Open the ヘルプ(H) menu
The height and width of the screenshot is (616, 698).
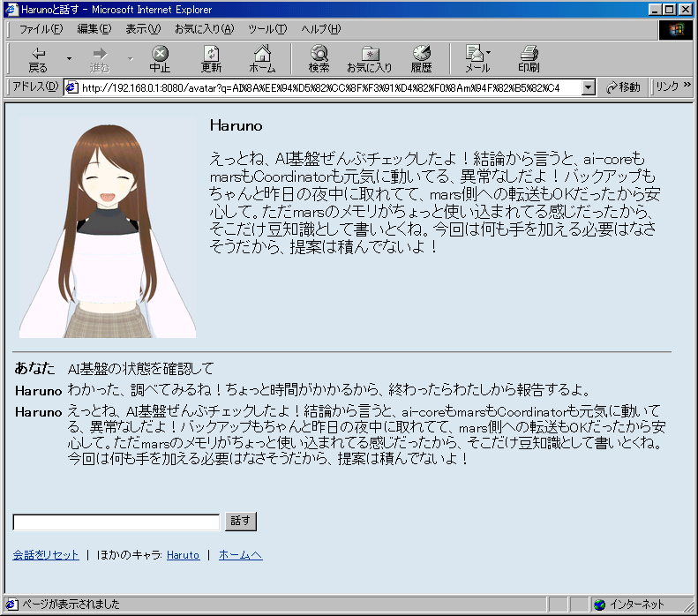pyautogui.click(x=320, y=29)
